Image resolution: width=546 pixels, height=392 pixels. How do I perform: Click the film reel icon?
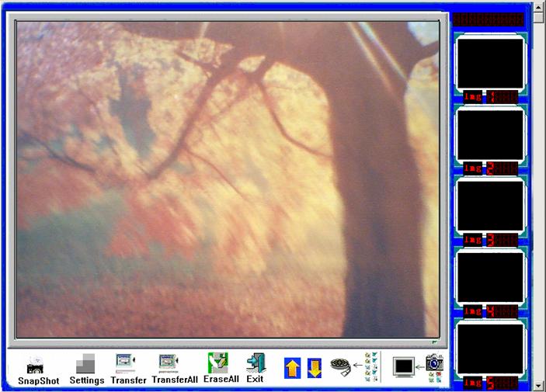[340, 366]
